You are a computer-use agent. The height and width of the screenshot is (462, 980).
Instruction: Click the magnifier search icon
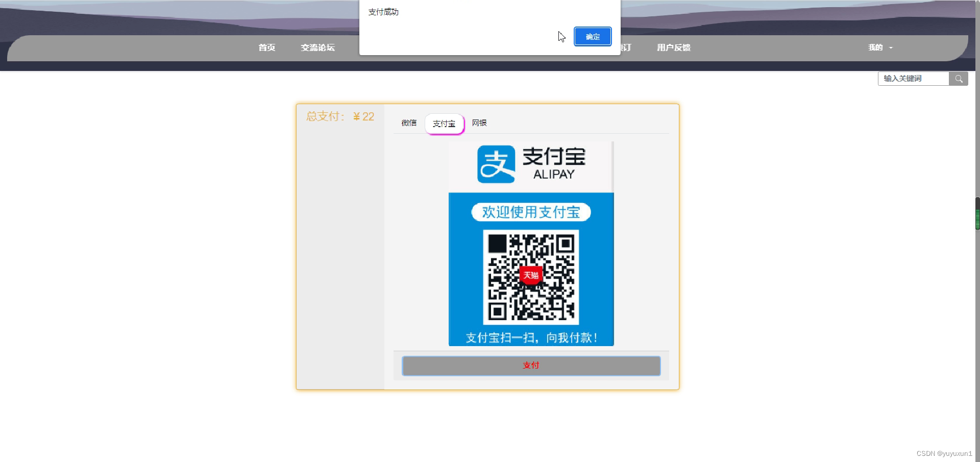(x=959, y=79)
